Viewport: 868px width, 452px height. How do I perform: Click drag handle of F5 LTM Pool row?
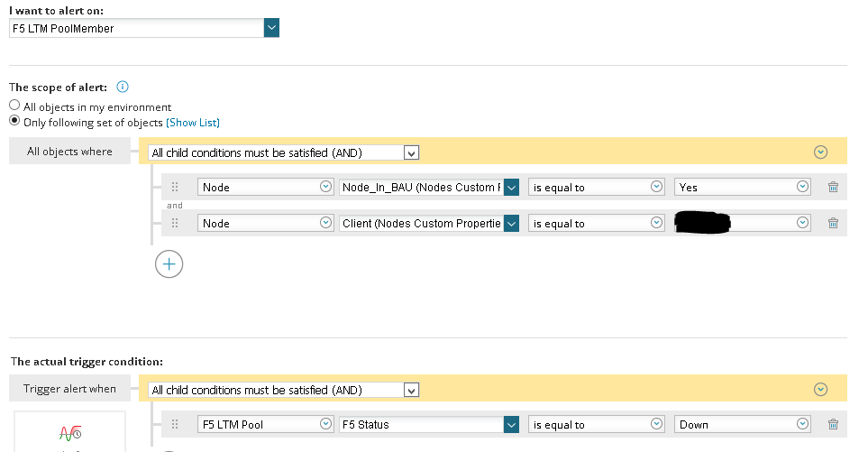click(x=175, y=424)
